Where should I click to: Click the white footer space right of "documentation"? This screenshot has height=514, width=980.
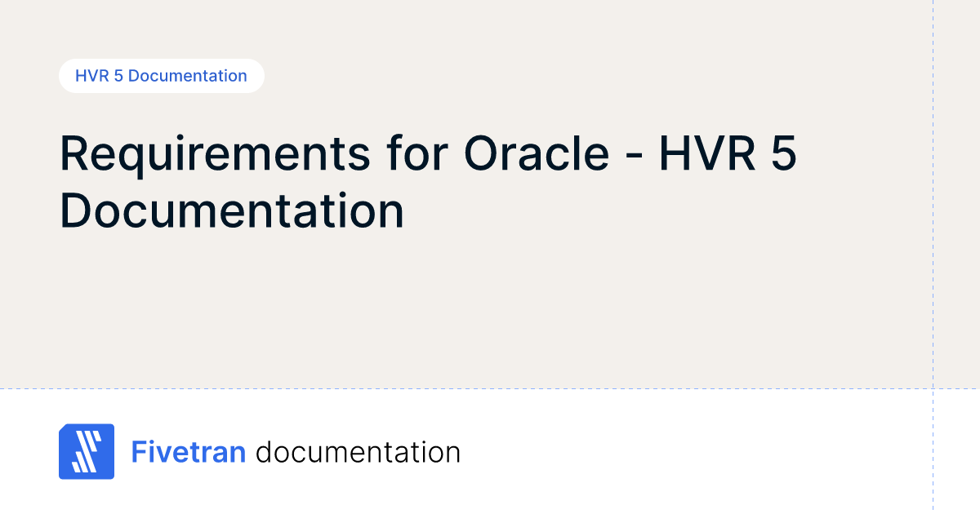coord(694,451)
